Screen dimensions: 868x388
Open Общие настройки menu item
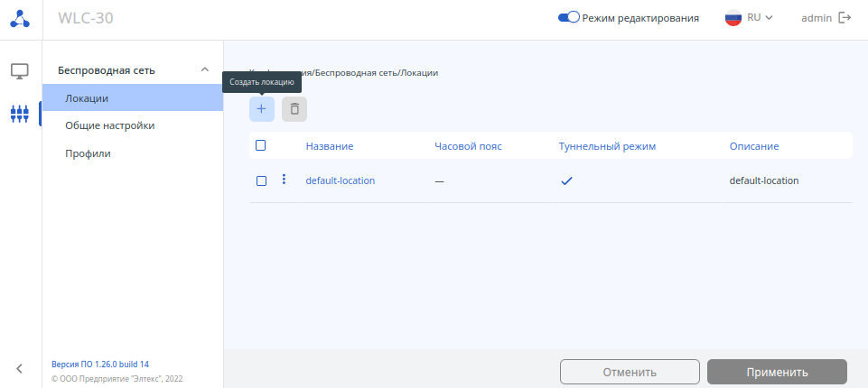pyautogui.click(x=109, y=125)
